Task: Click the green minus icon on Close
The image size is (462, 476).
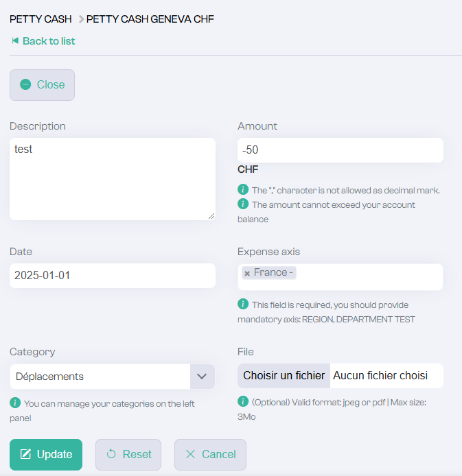Action: point(25,84)
